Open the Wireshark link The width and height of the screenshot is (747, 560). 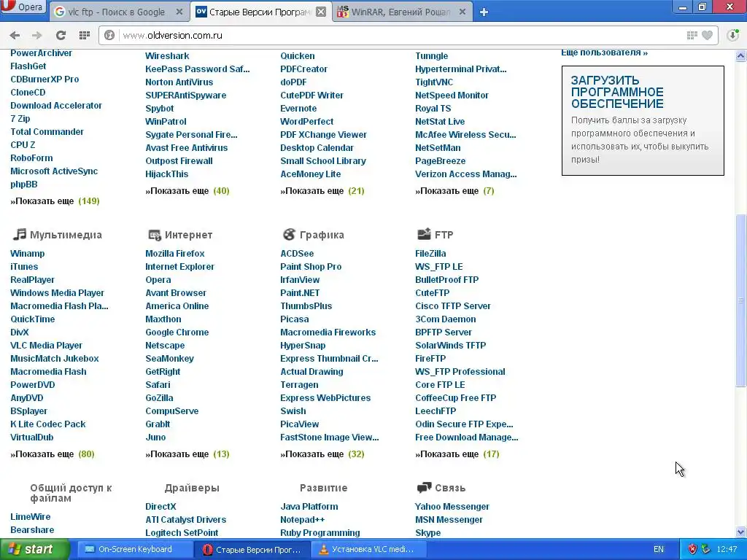(167, 56)
